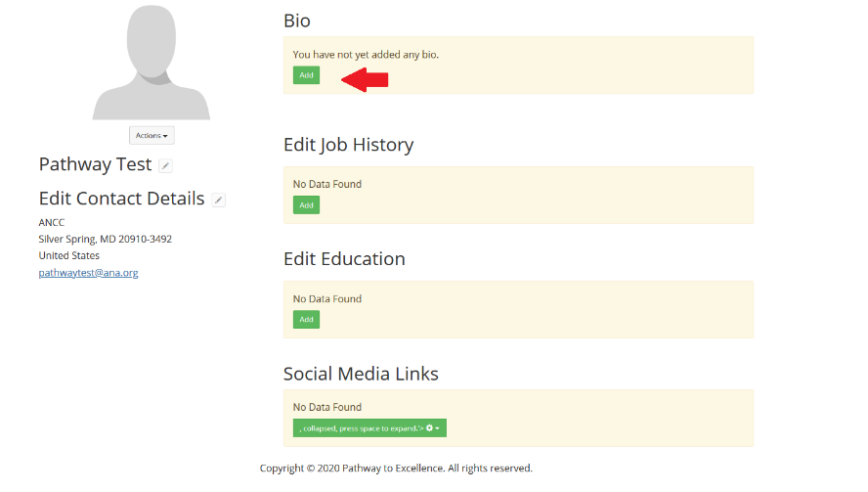This screenshot has width=868, height=492.
Task: Click the copyright footer text
Action: point(396,469)
